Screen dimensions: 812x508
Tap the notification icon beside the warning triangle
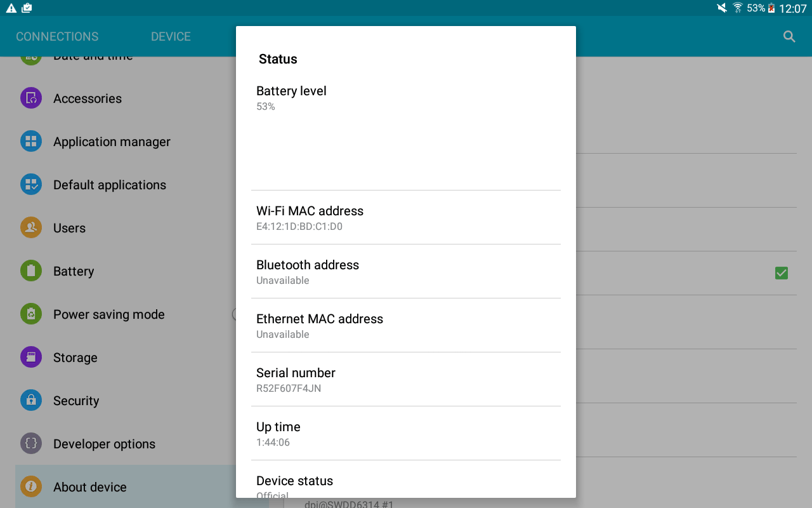point(27,8)
